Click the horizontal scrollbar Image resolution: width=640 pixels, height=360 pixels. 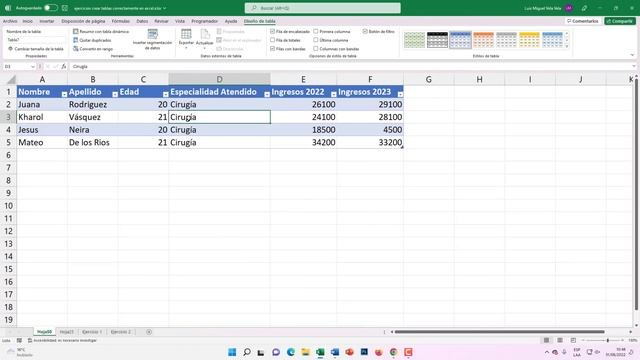pos(499,332)
